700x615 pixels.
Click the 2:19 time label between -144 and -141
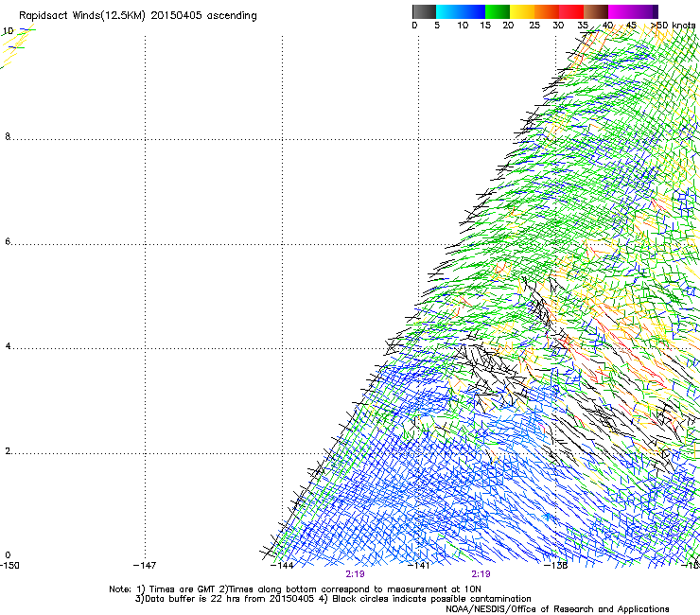click(355, 574)
